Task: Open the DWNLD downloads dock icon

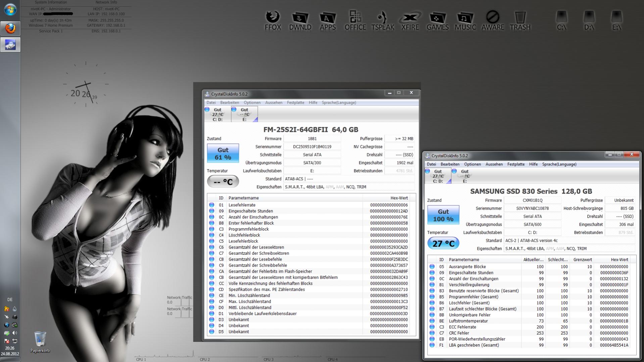Action: tap(300, 20)
